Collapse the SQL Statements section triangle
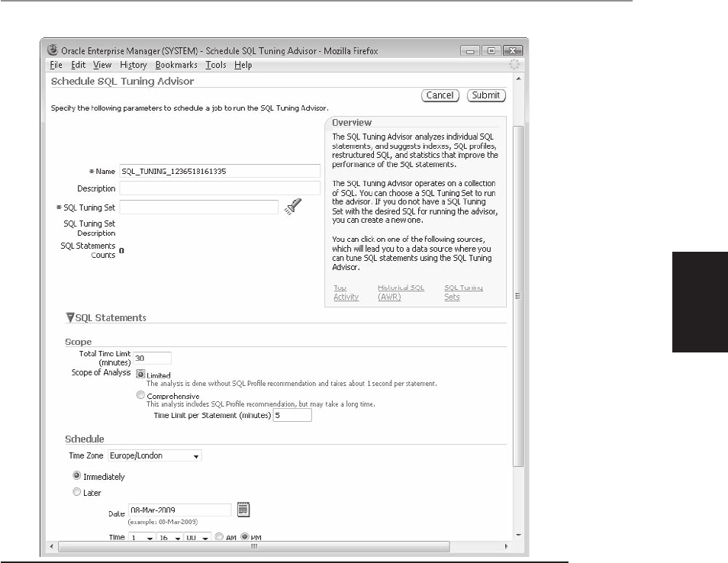The image size is (728, 563). [70, 317]
